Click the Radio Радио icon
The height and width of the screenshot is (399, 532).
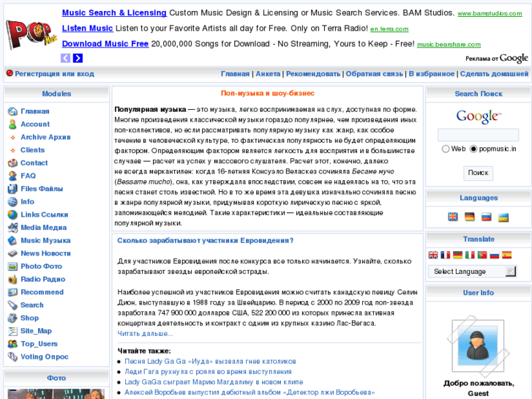click(12, 279)
